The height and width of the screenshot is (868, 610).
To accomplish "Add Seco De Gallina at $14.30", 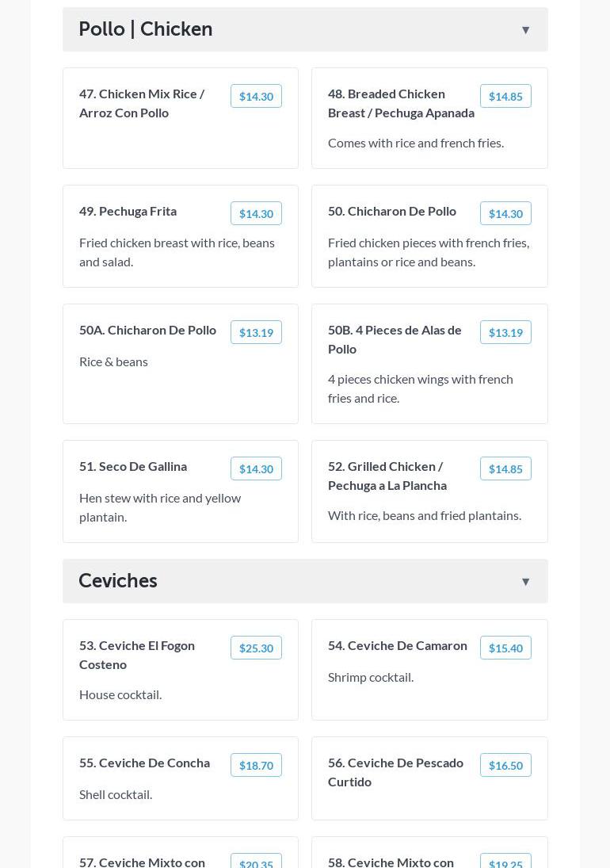I will (x=256, y=468).
